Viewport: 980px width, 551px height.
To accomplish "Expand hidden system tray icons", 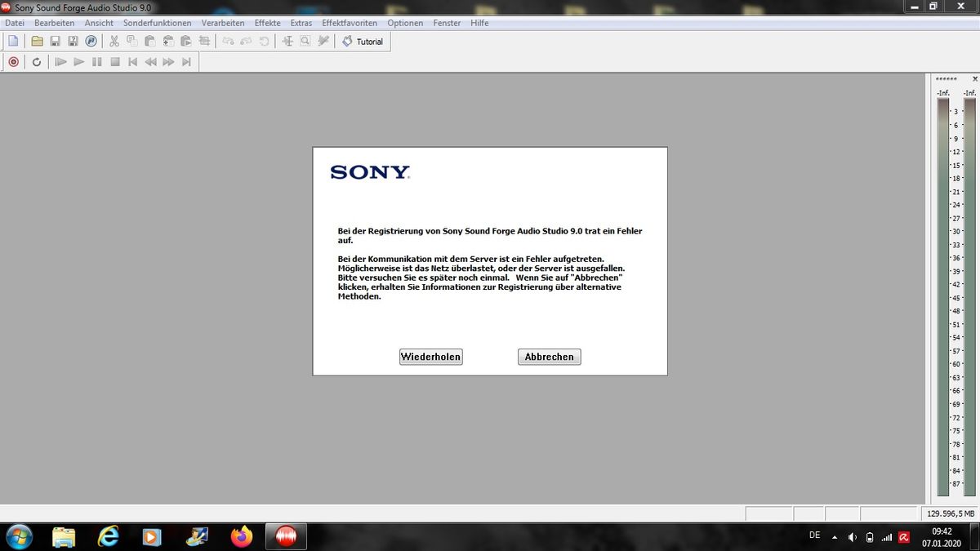I will [834, 535].
